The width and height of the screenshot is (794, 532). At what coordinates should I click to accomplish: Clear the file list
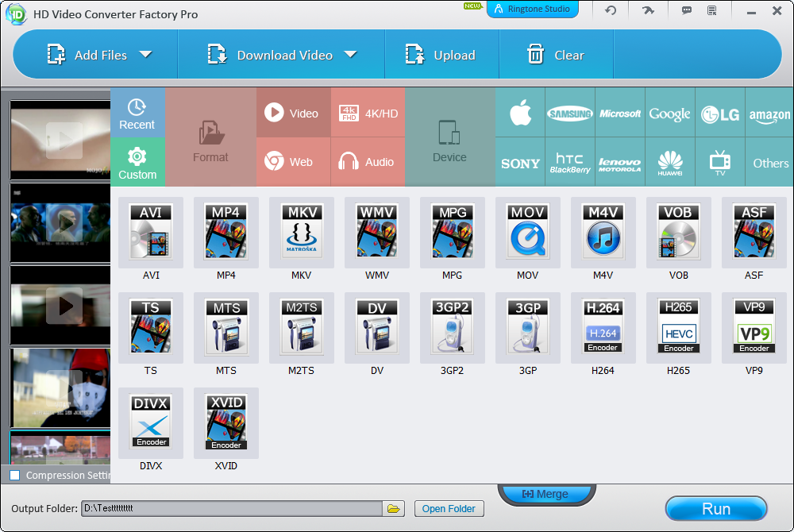(x=556, y=55)
